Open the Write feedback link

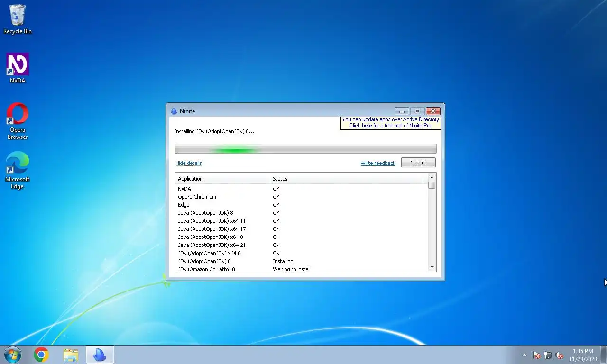(x=378, y=163)
